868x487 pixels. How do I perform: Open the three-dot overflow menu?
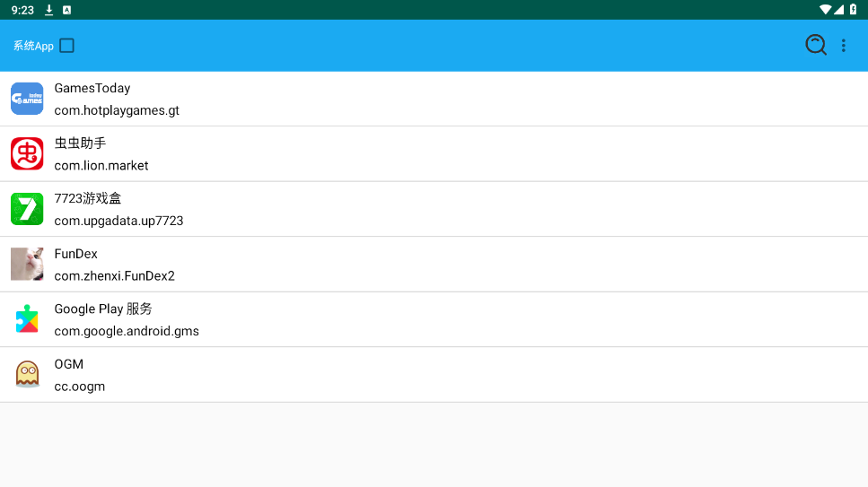(843, 46)
